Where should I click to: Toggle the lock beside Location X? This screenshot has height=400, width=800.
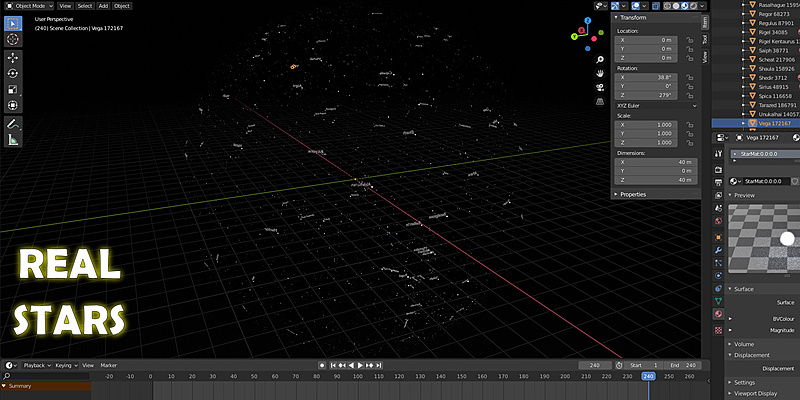tap(690, 40)
